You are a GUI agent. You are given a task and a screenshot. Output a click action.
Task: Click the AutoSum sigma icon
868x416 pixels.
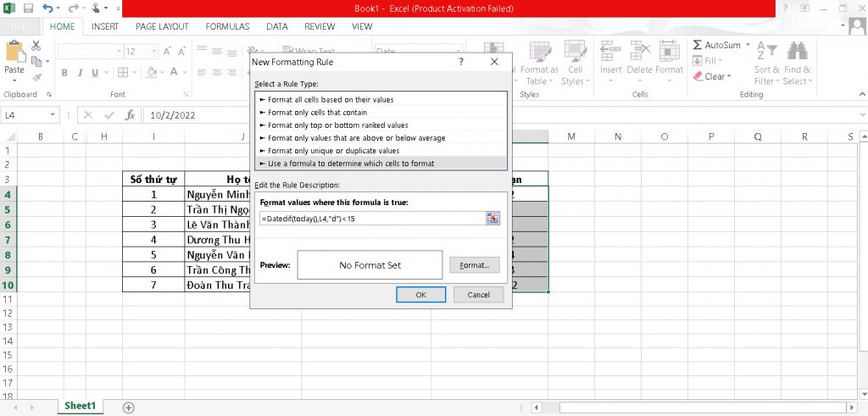[698, 45]
